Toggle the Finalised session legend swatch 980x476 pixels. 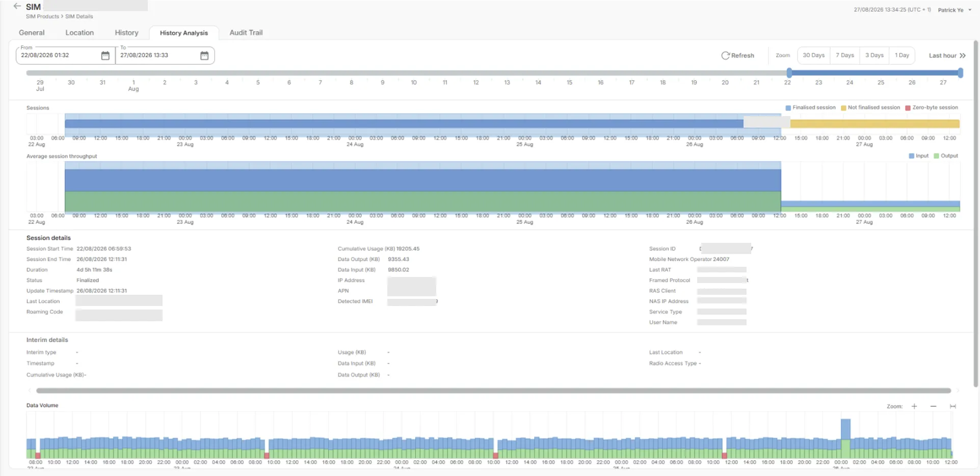point(788,108)
